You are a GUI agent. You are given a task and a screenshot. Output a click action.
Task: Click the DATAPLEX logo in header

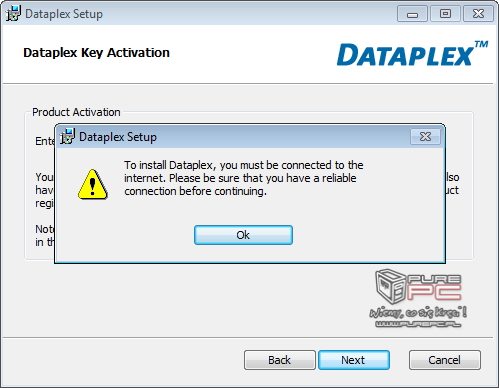tap(412, 53)
